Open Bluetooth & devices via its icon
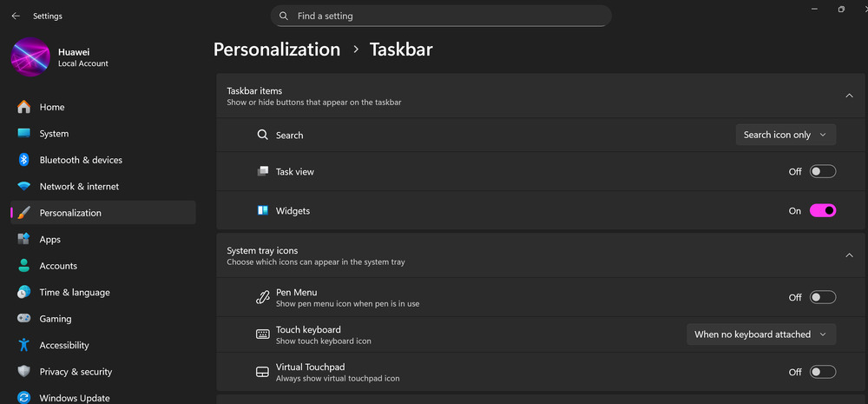This screenshot has width=868, height=404. click(23, 160)
